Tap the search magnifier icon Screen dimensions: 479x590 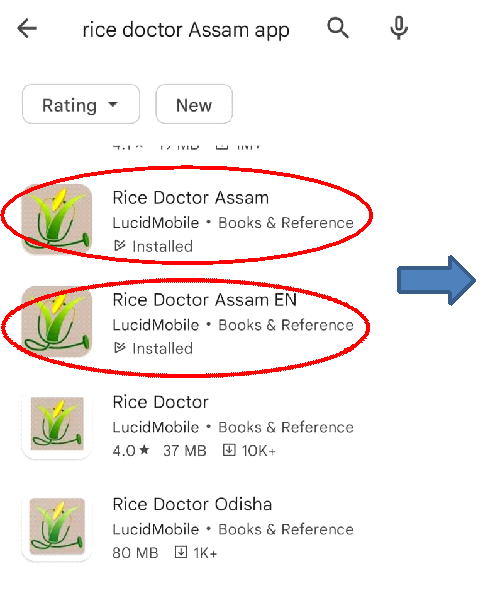338,28
